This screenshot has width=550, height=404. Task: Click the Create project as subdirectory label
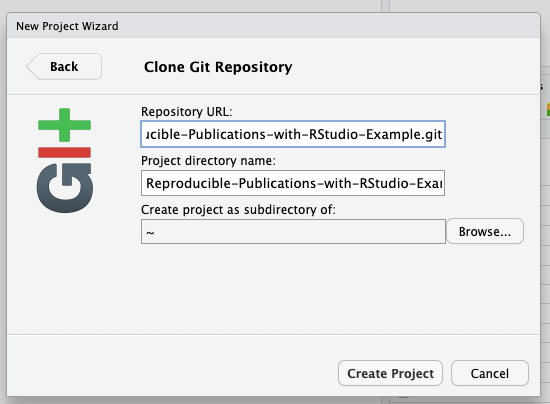point(238,210)
